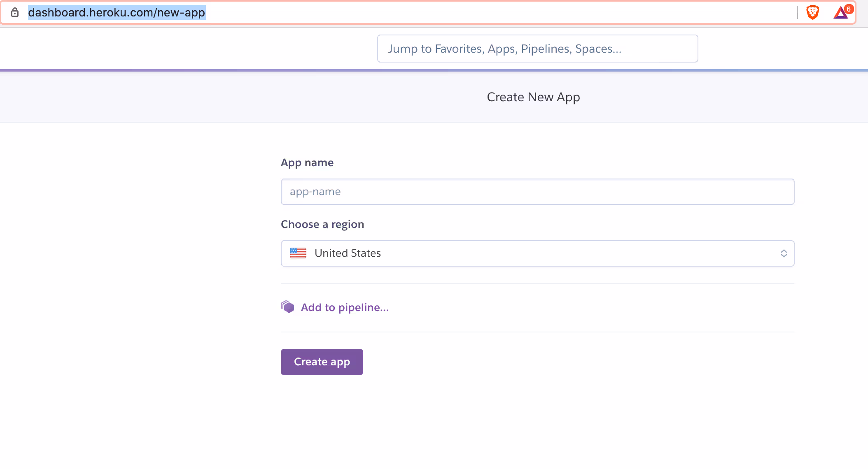Viewport: 868px width, 469px height.
Task: Open Brave Shields panel via lion icon
Action: click(x=812, y=12)
